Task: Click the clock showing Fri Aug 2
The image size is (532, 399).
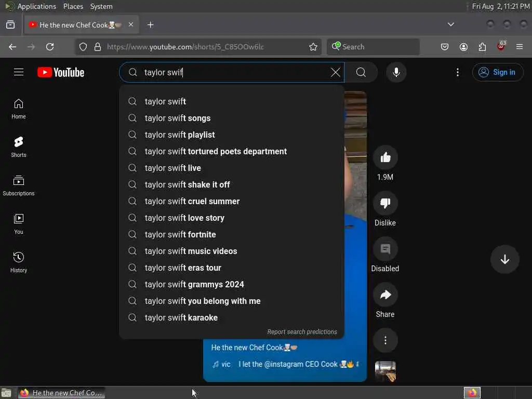Action: pyautogui.click(x=501, y=6)
